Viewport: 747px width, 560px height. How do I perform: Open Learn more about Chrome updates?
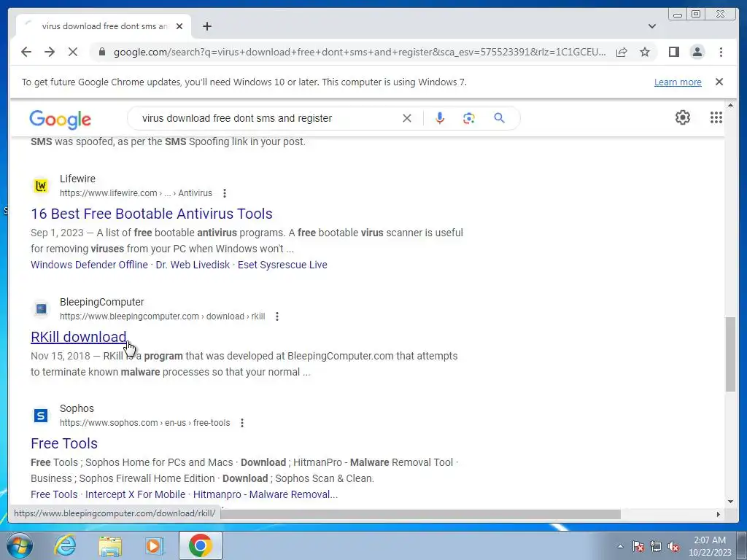click(x=678, y=82)
